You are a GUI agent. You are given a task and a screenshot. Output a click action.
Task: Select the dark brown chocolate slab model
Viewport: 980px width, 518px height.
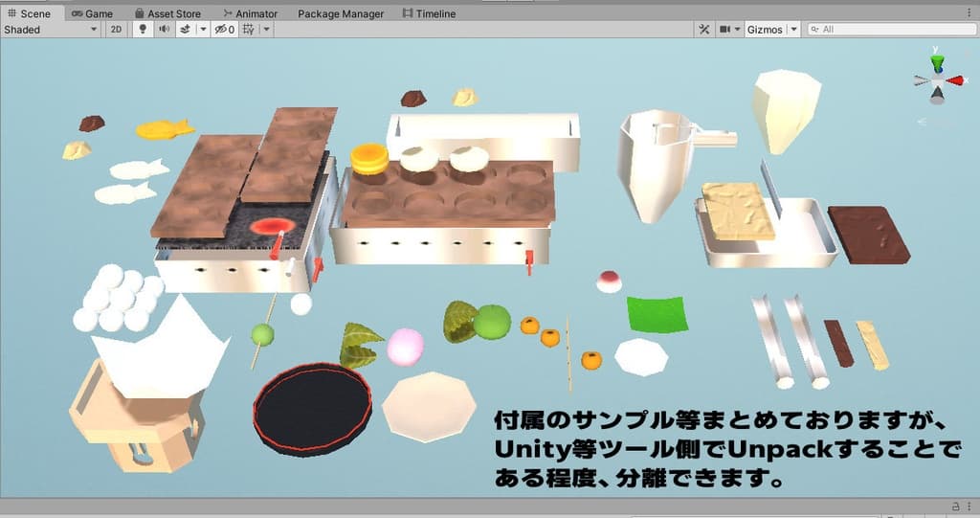[x=869, y=235]
